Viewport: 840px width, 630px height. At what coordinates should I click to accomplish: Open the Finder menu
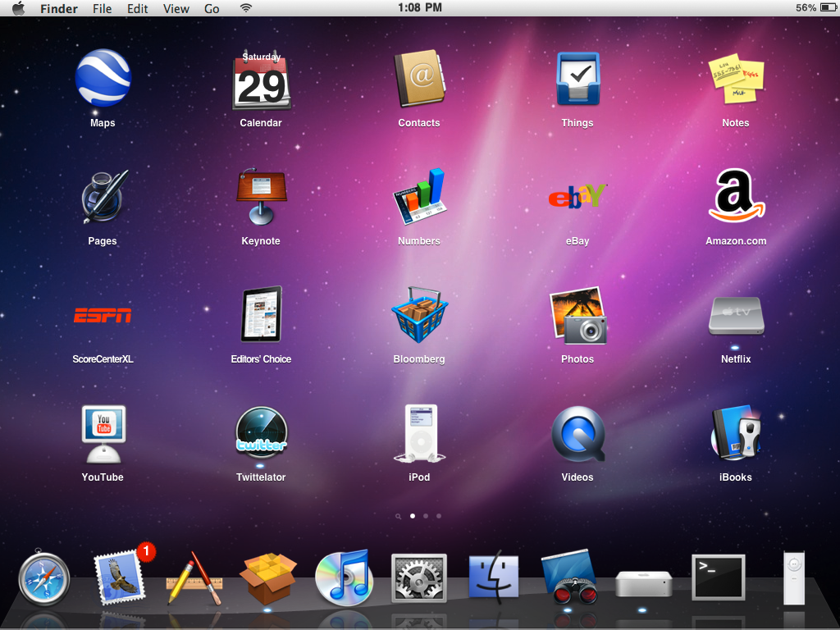pyautogui.click(x=59, y=8)
